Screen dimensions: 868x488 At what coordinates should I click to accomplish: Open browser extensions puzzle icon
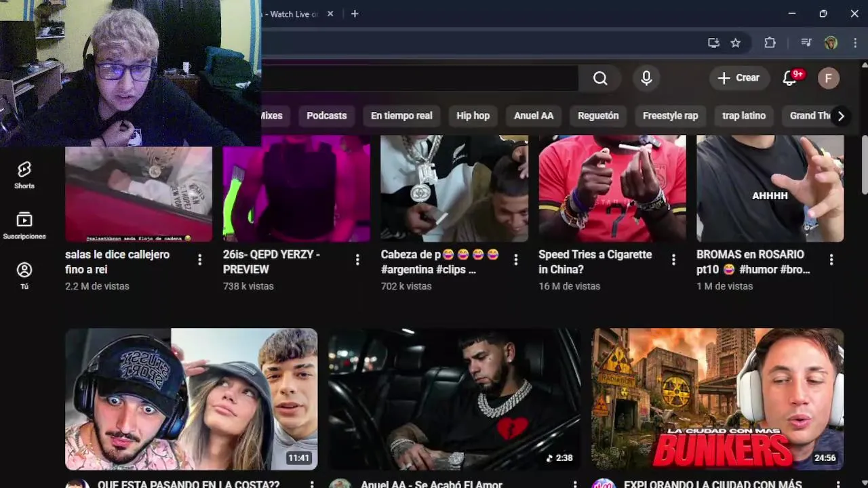click(x=770, y=43)
